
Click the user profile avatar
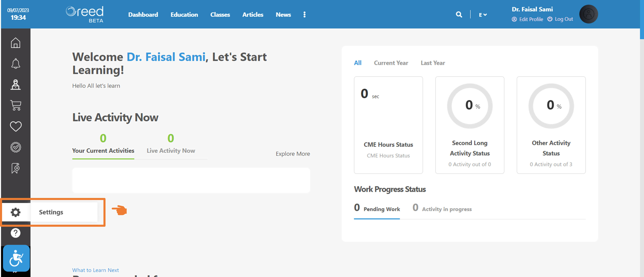point(588,14)
